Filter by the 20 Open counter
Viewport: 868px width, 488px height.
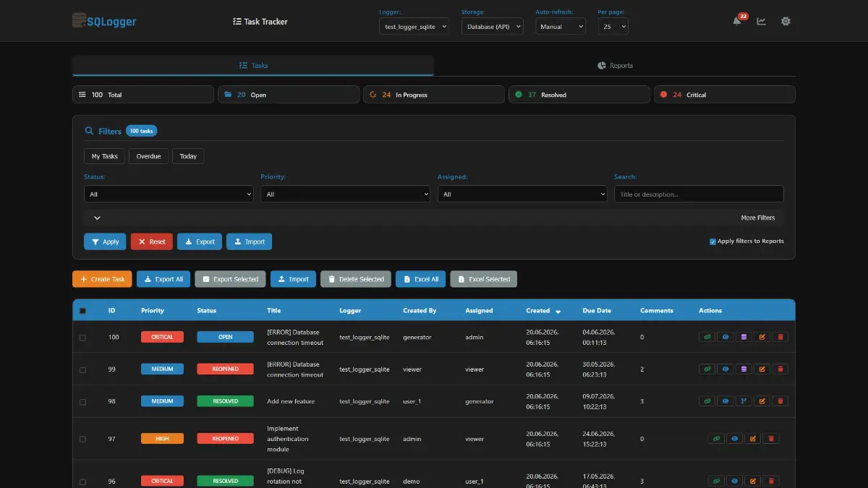289,95
